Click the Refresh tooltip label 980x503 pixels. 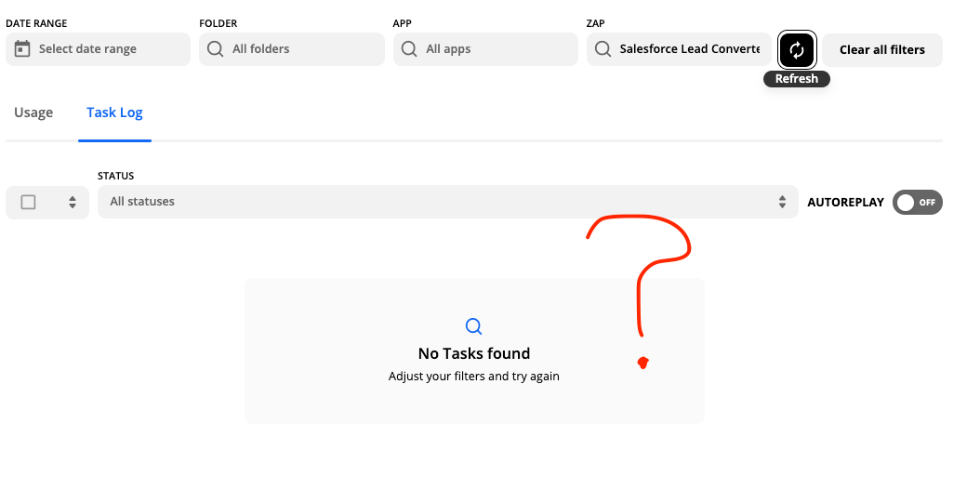796,79
